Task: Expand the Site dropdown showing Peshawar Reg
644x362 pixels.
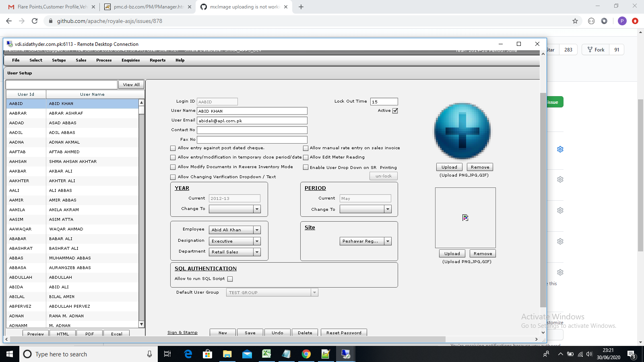Action: (388, 241)
